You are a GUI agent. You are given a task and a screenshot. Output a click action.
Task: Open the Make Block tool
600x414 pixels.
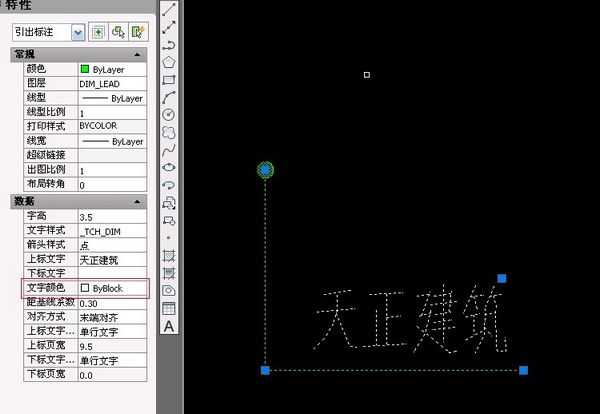[x=169, y=220]
